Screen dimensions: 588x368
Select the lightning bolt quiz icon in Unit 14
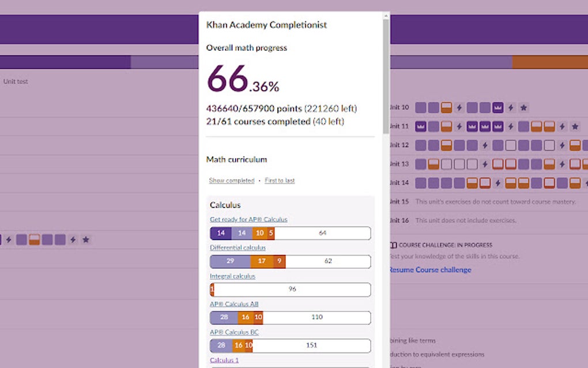[497, 182]
